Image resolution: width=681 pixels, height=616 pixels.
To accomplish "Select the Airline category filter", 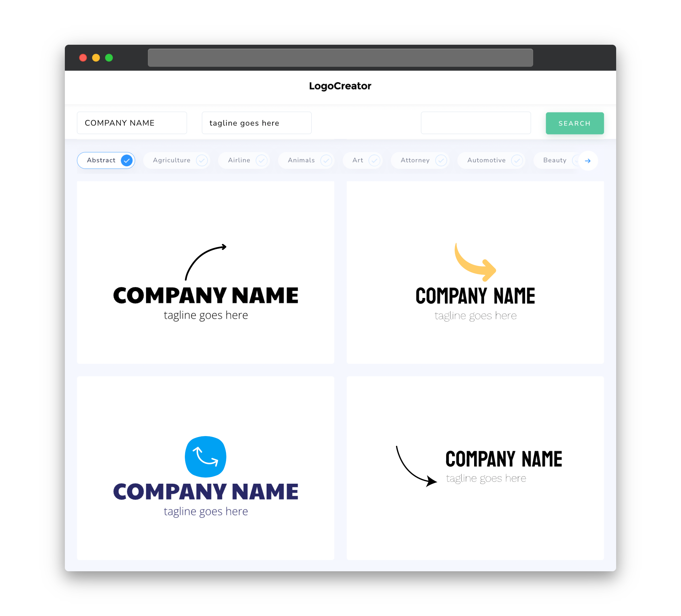I will coord(245,160).
